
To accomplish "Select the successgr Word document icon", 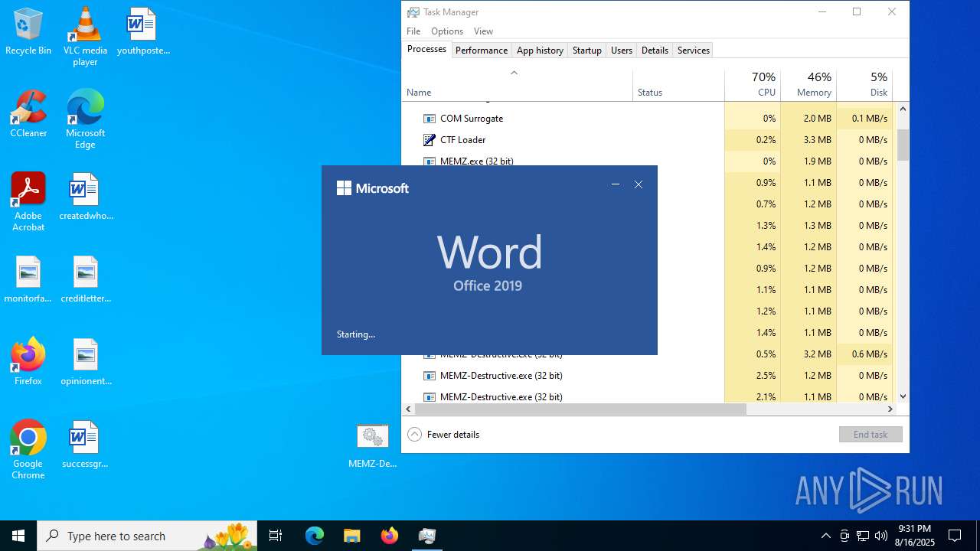I will pos(85,445).
